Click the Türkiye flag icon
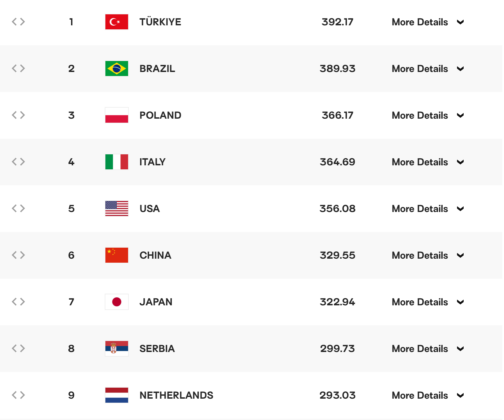 point(116,22)
